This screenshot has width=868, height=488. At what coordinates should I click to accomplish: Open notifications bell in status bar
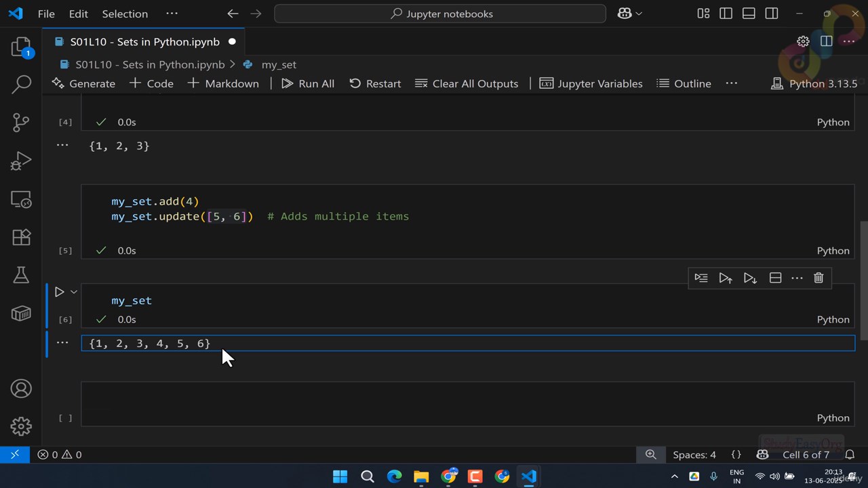click(850, 455)
